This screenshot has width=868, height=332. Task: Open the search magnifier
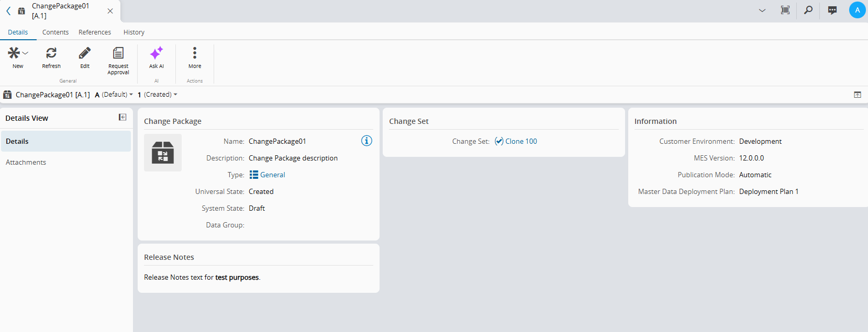point(808,10)
